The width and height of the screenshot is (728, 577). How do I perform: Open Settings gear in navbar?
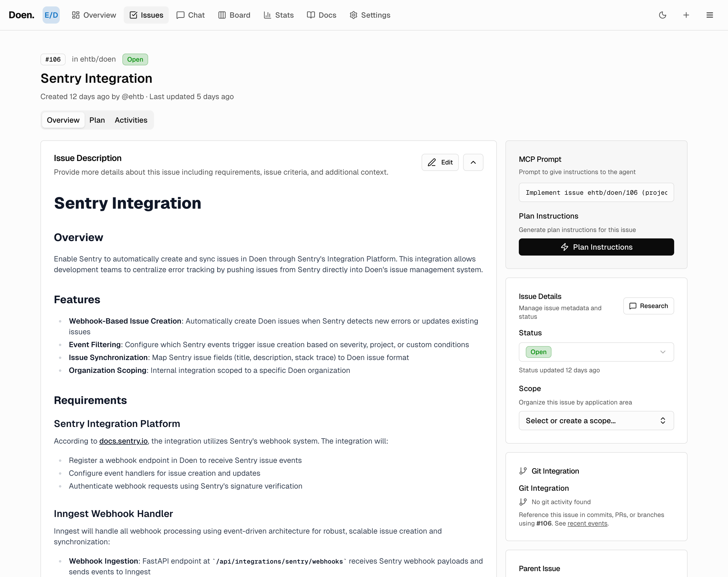370,15
